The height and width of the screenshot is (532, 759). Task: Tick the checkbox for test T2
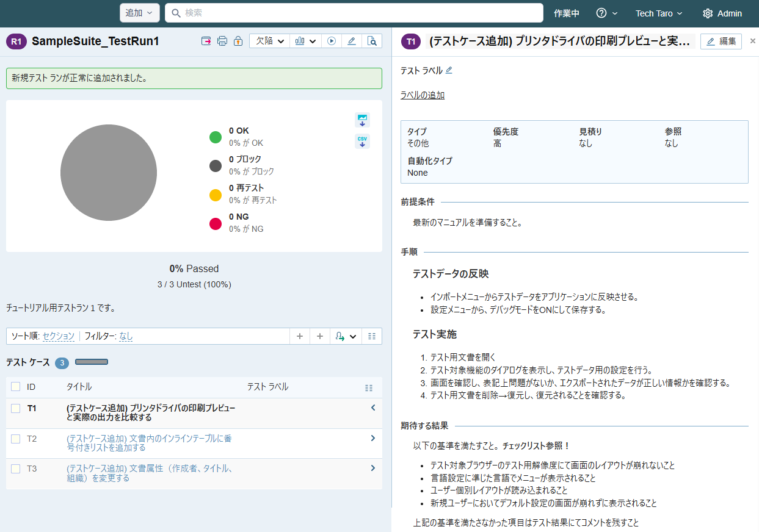[x=16, y=439]
